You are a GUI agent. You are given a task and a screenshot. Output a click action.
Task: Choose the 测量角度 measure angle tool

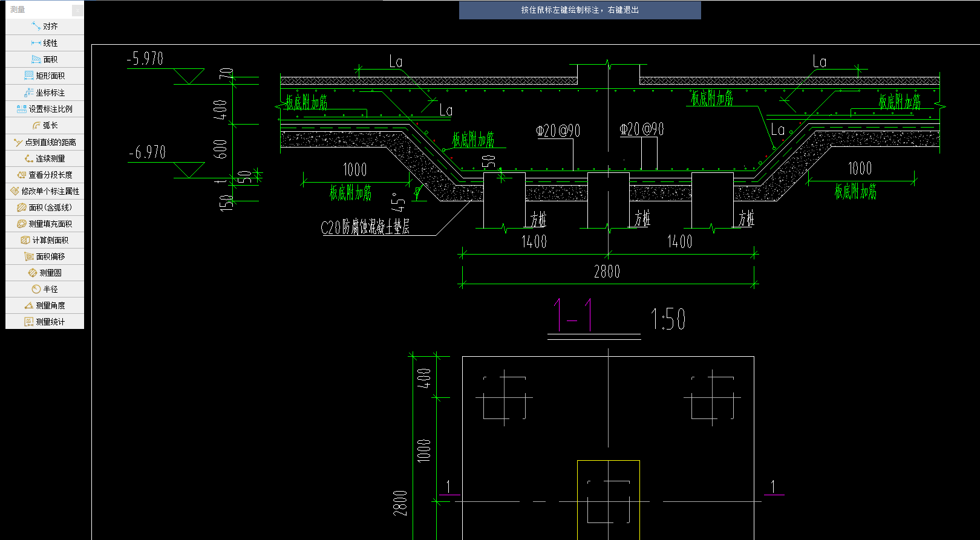(x=45, y=305)
